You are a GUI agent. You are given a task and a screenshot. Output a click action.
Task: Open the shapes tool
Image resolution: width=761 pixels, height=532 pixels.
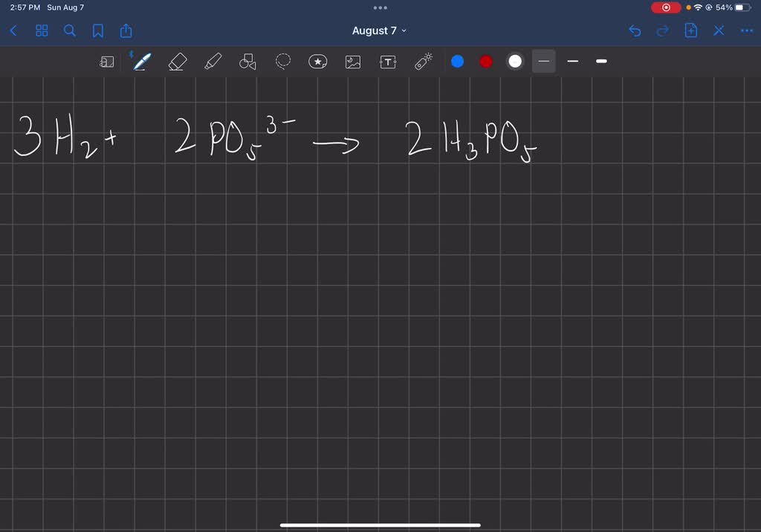[x=246, y=62]
